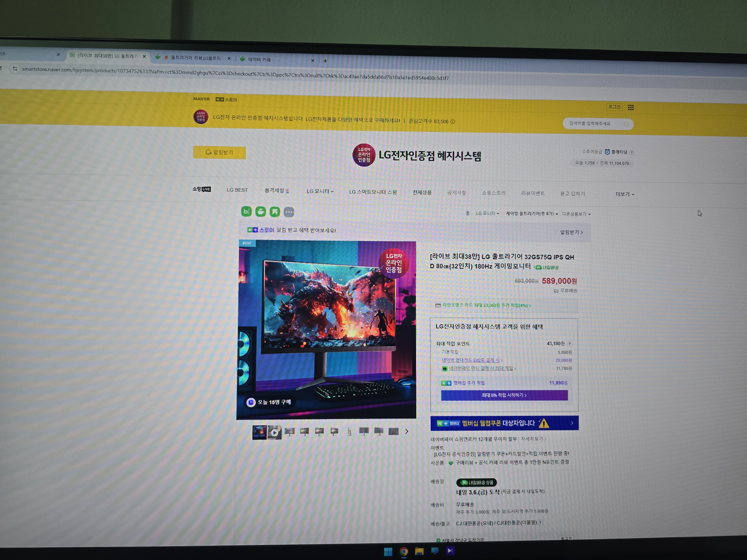
Task: Click the 589,000원 sale price
Action: click(559, 281)
